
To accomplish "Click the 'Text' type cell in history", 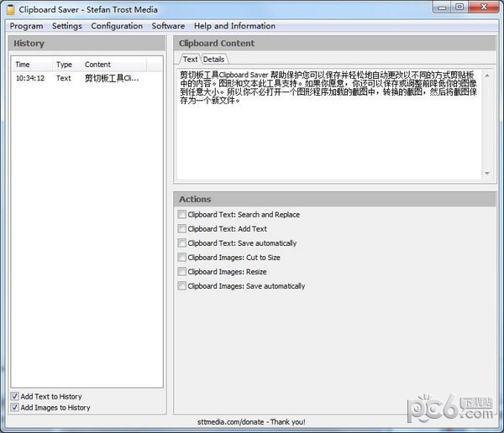I will [x=63, y=78].
